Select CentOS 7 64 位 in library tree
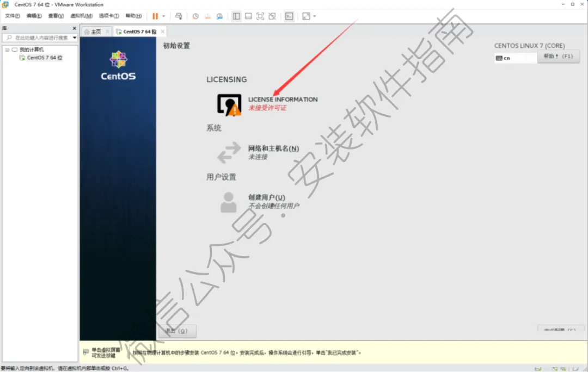The image size is (588, 372). 45,58
